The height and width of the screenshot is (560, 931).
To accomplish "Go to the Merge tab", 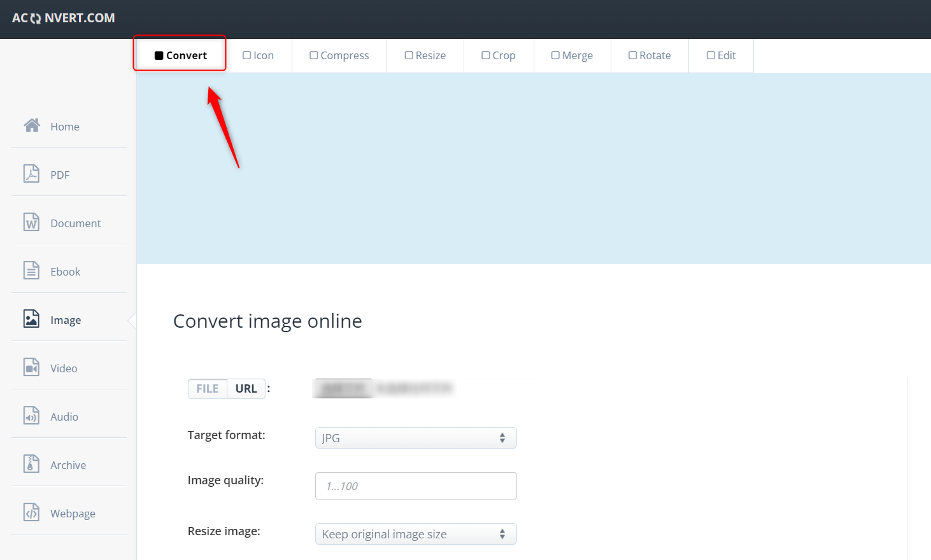I will [572, 56].
